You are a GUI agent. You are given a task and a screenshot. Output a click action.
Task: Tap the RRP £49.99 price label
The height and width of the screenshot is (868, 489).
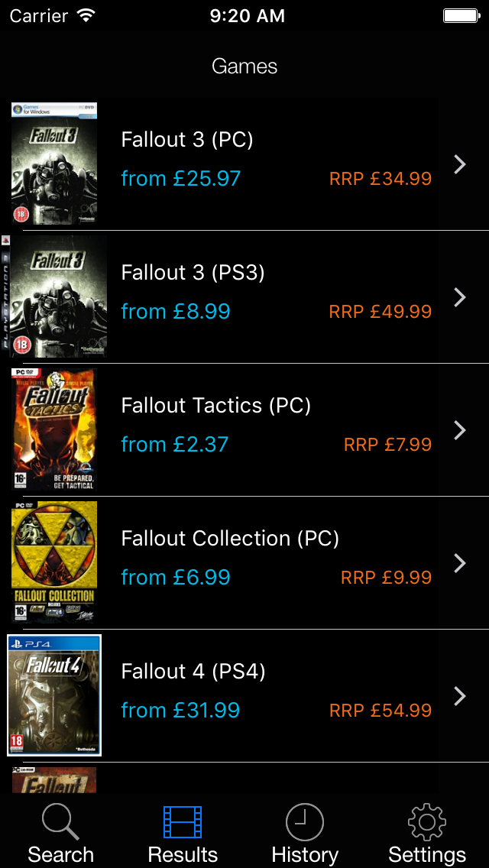[x=380, y=311]
